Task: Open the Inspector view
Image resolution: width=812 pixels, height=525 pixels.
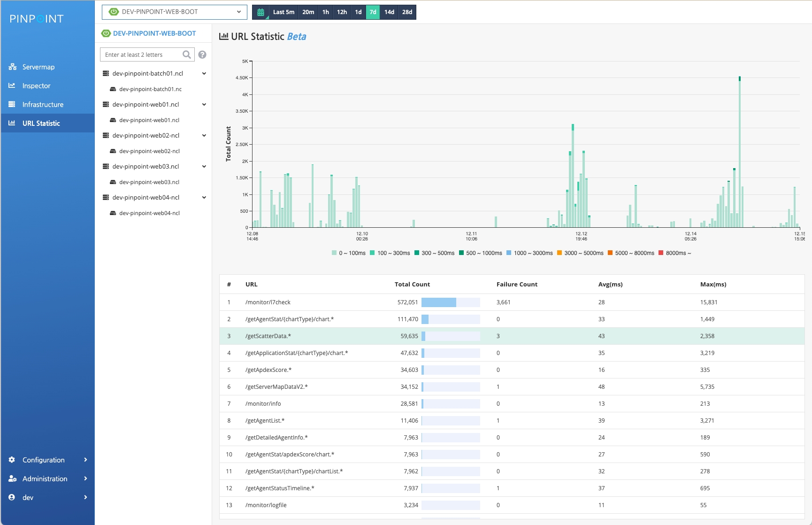Action: click(36, 85)
